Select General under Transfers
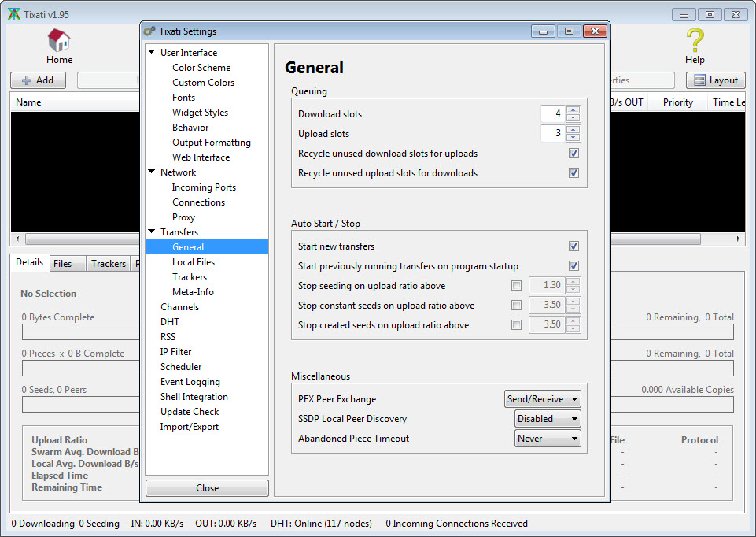 (207, 247)
